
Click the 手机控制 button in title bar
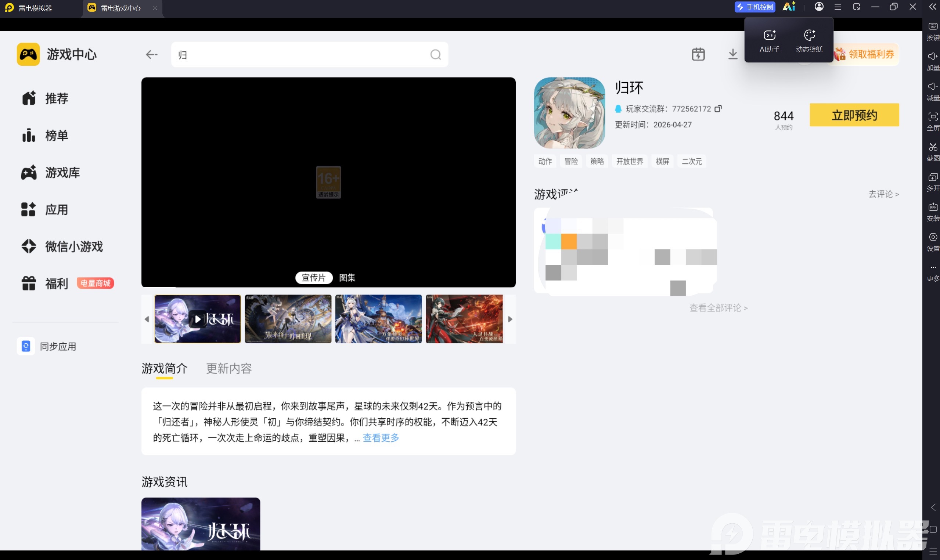pos(755,7)
